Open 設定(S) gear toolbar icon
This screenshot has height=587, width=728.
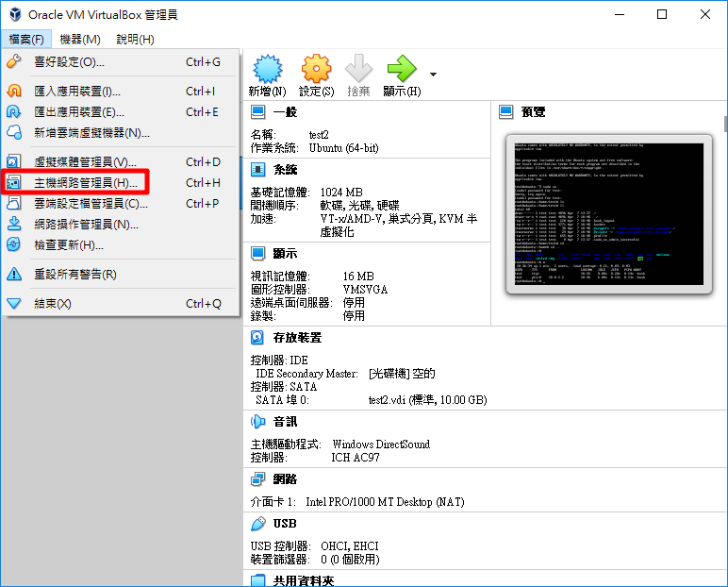316,70
